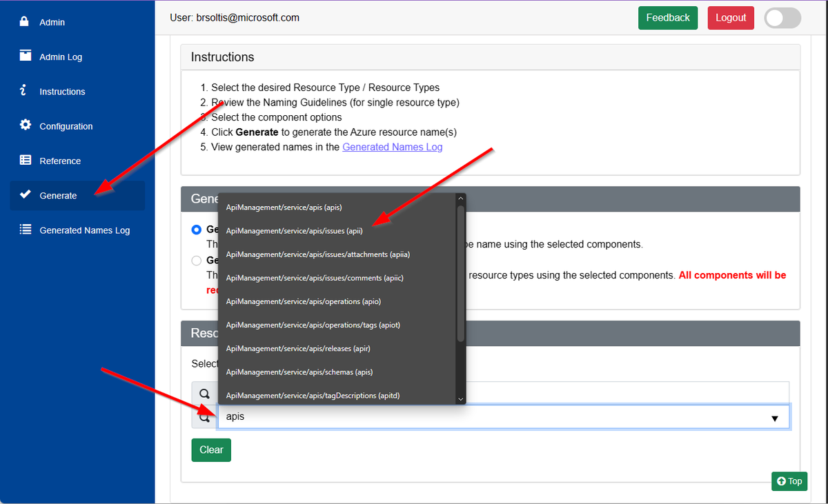Viewport: 828px width, 504px height.
Task: Choose apis/tagDescriptions (apitd) option
Action: (x=337, y=395)
